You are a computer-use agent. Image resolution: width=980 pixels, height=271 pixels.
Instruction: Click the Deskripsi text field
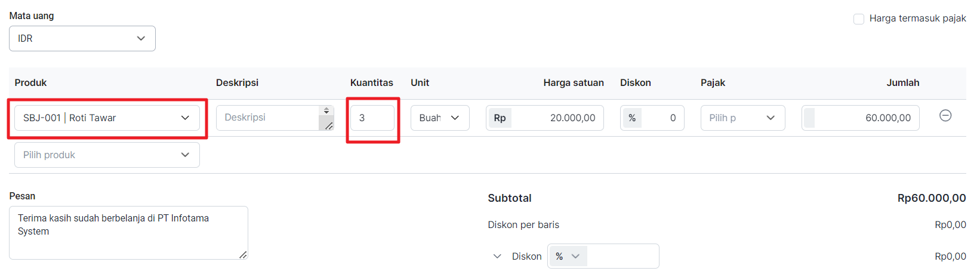click(267, 118)
